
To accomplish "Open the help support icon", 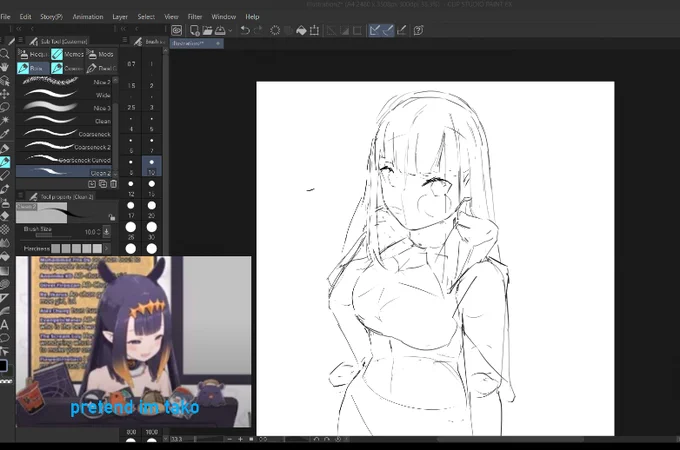I will pyautogui.click(x=418, y=30).
